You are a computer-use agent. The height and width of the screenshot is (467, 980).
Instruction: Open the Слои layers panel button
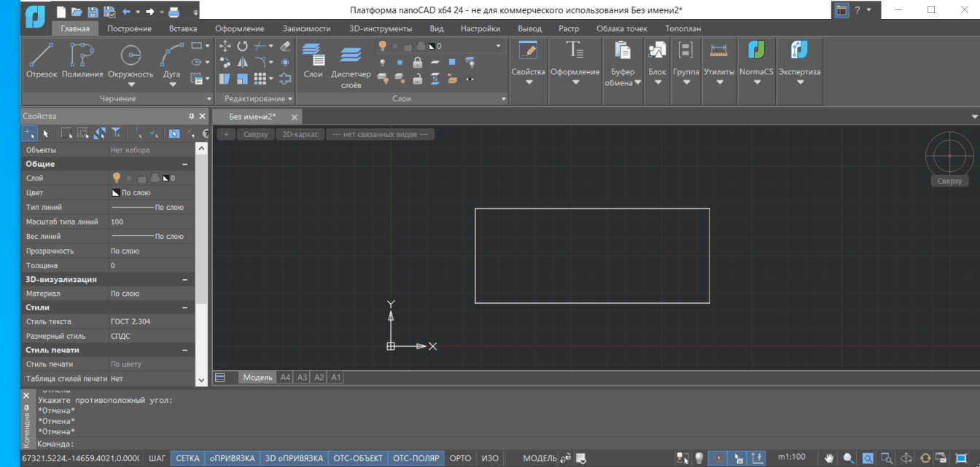pyautogui.click(x=313, y=61)
